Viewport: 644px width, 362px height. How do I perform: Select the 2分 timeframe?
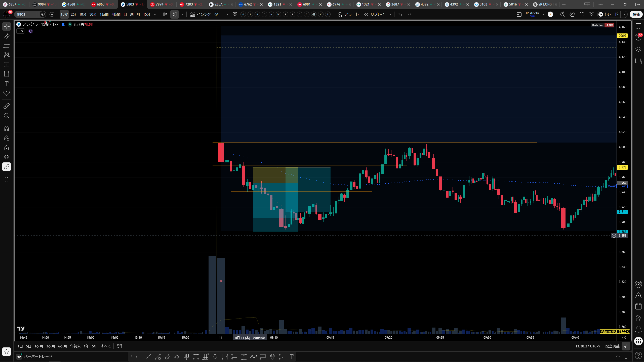(x=73, y=14)
